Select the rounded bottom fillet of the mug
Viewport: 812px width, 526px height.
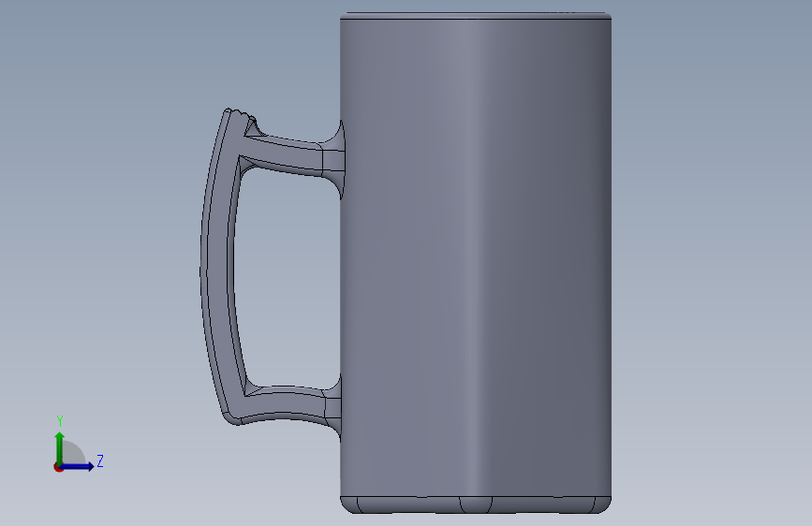coord(476,505)
